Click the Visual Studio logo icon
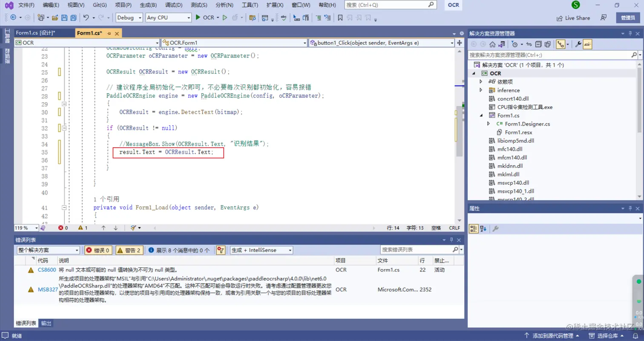This screenshot has width=644, height=341. tap(9, 5)
